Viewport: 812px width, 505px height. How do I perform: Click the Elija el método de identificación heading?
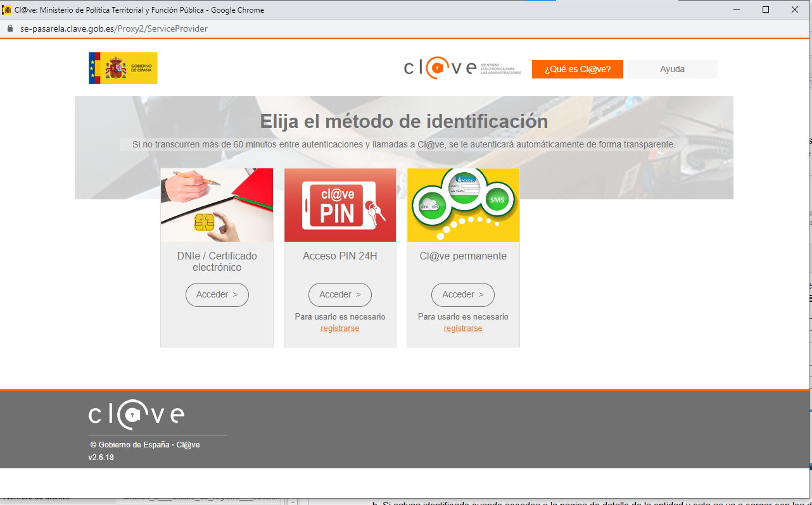coord(404,121)
